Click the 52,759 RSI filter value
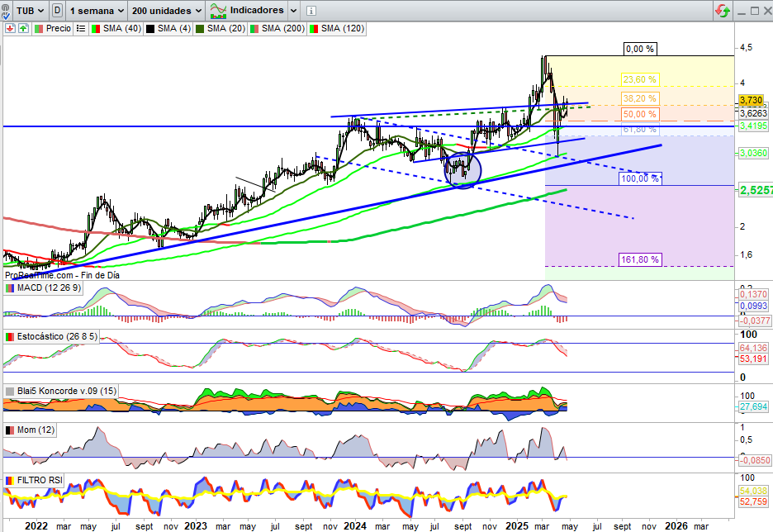Screen dimensions: 773x532 click(x=753, y=501)
